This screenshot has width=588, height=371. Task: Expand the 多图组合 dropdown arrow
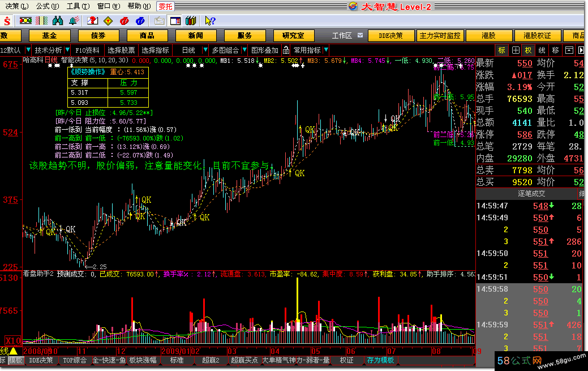(x=244, y=50)
